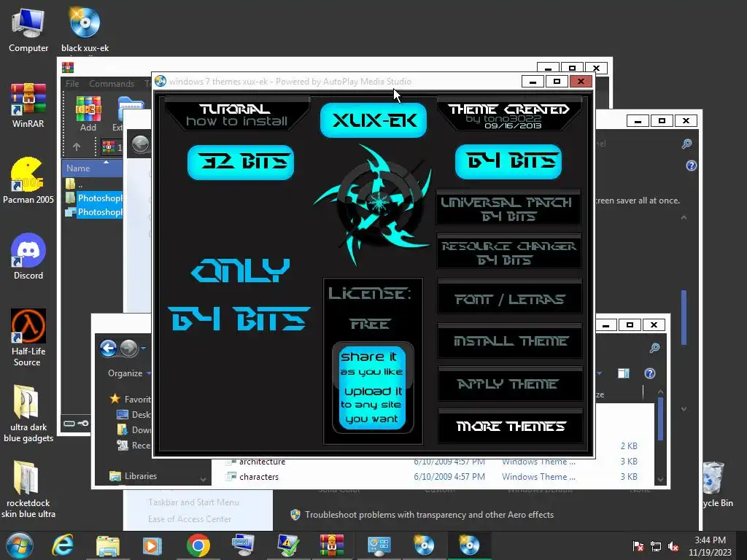
Task: Sort by the Name column header in WinRAR
Action: click(92, 168)
